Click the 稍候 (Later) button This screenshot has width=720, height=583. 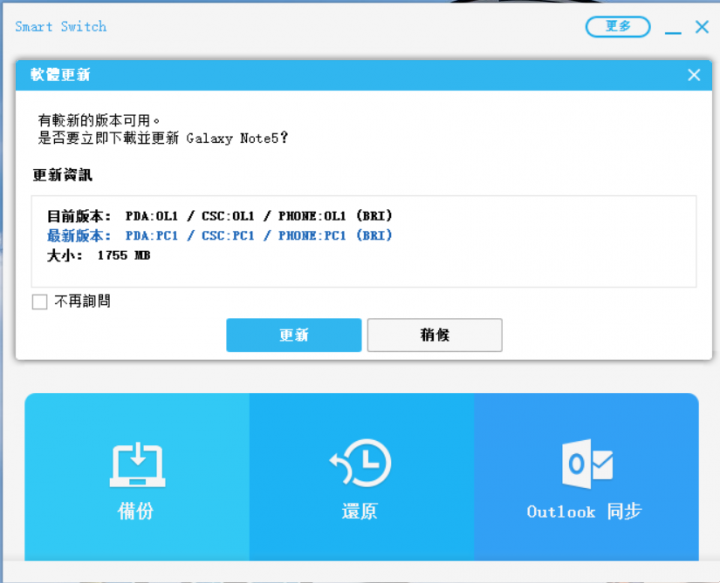click(x=434, y=335)
